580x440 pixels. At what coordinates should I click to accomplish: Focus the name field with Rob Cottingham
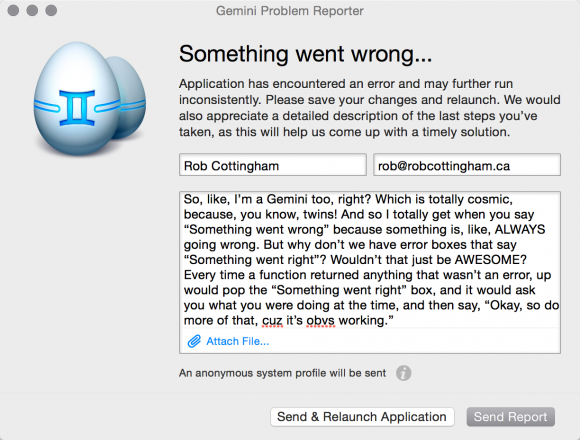point(273,165)
